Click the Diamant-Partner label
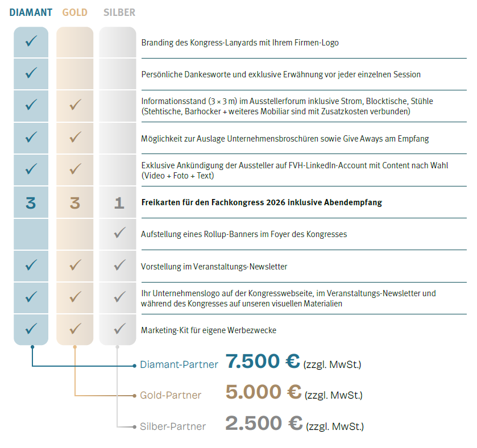This screenshot has width=477, height=448. point(179,365)
